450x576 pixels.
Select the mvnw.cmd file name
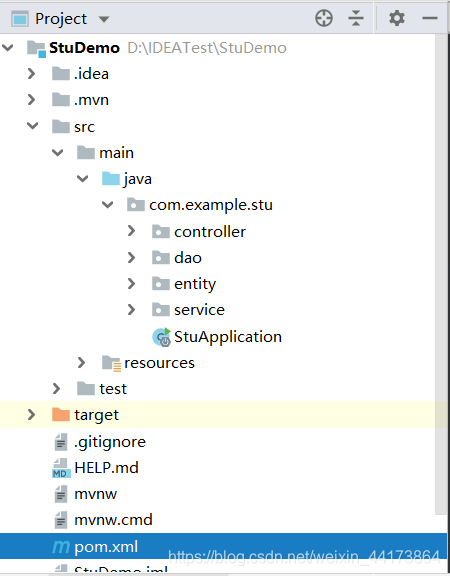tap(113, 520)
